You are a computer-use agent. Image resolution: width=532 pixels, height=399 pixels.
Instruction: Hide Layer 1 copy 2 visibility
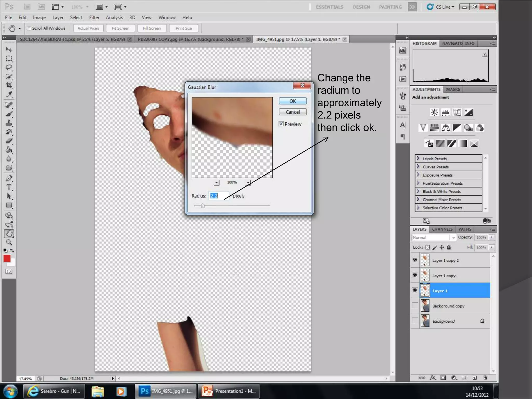point(415,260)
